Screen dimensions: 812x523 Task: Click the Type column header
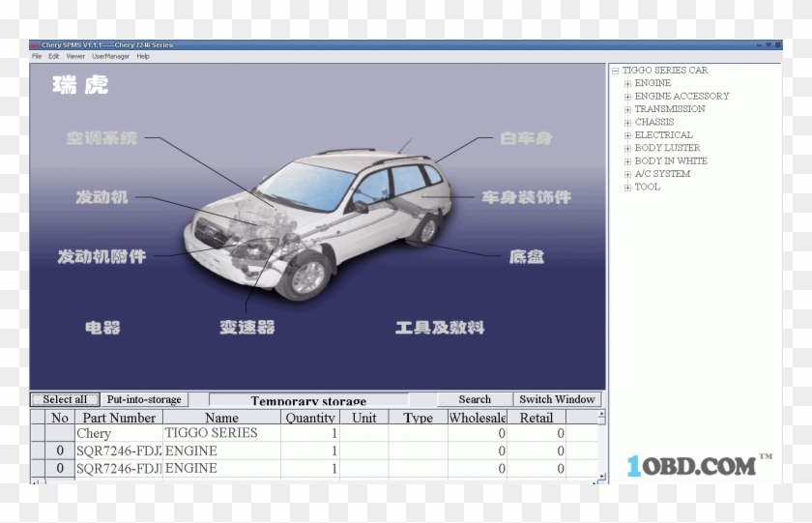pyautogui.click(x=418, y=418)
